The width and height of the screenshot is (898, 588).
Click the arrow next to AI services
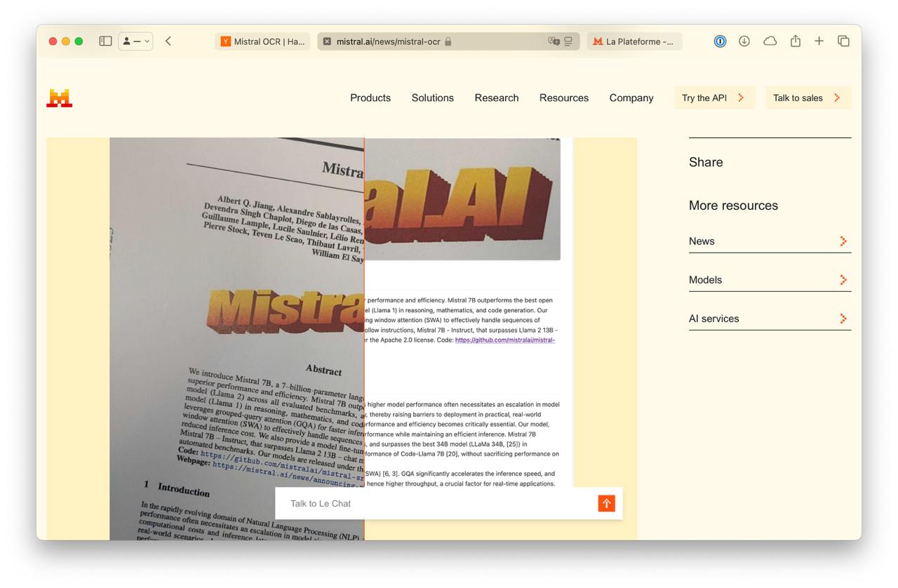[x=843, y=319]
